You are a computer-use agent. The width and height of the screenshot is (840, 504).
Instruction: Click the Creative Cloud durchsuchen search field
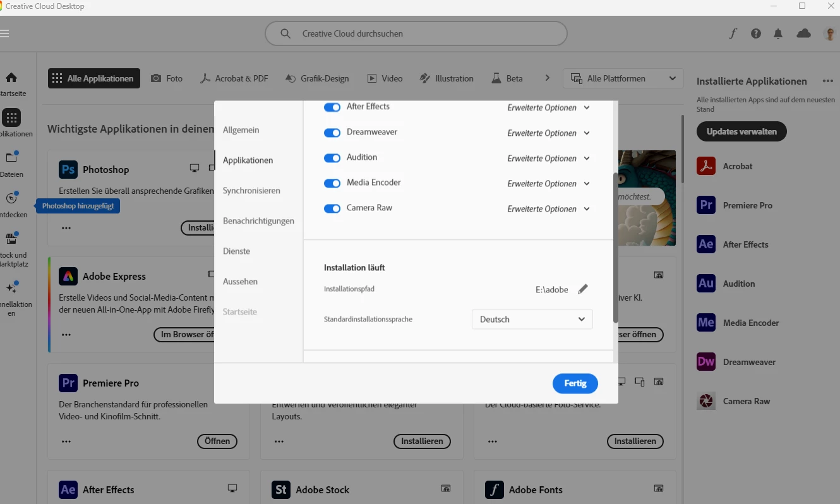(x=416, y=33)
